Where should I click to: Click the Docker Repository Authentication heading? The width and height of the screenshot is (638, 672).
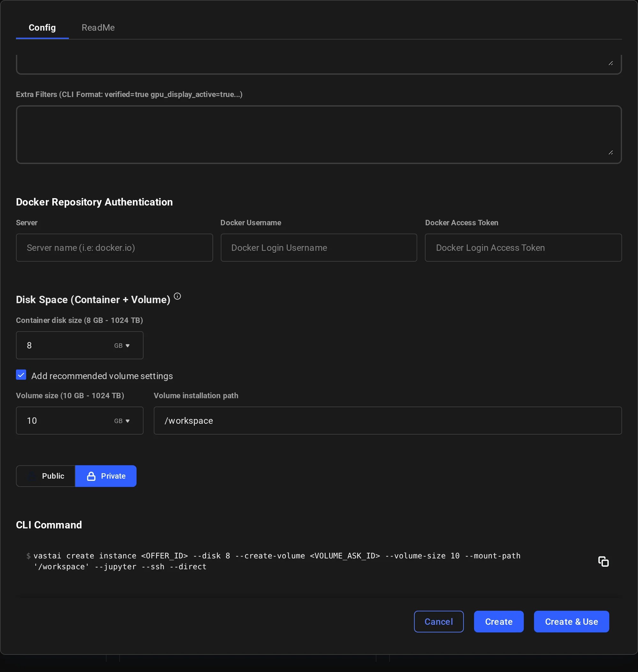tap(94, 202)
